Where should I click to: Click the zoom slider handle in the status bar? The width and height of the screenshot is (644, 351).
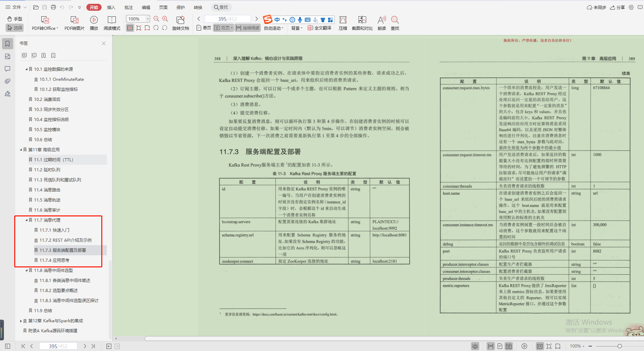click(619, 346)
